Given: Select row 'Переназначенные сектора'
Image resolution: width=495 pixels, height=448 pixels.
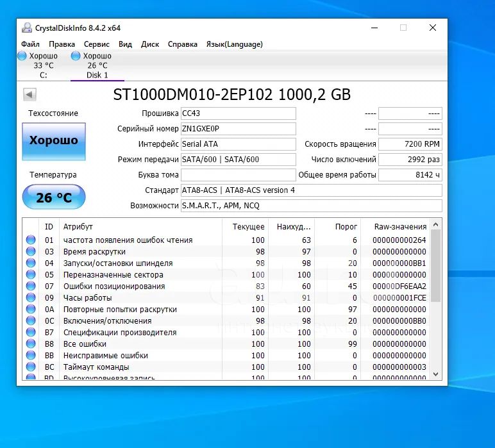Looking at the screenshot, I should [226, 274].
